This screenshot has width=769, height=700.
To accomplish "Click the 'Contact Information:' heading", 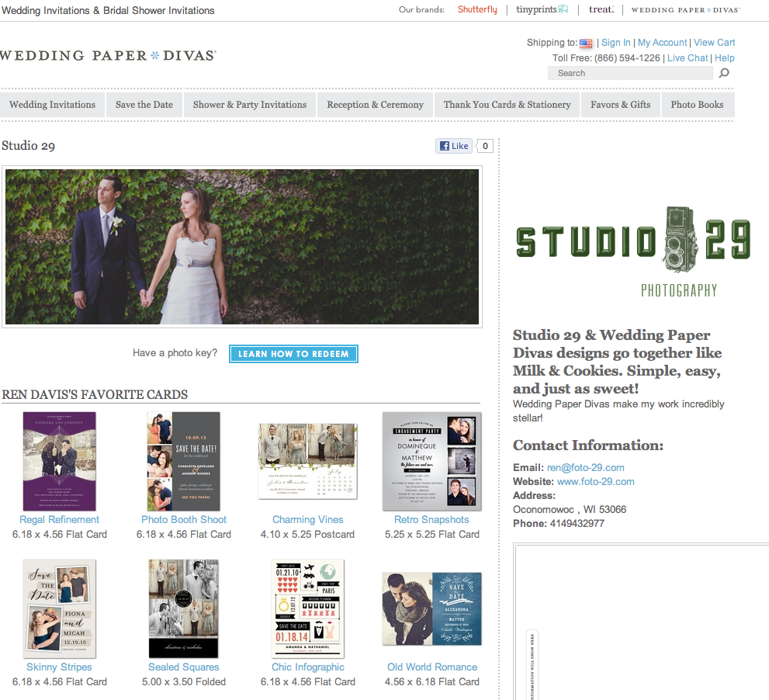I will click(x=588, y=445).
